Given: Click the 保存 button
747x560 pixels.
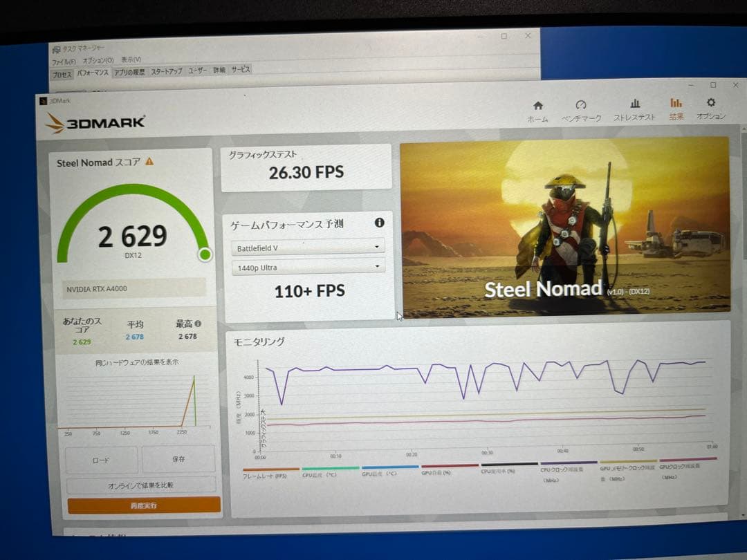Looking at the screenshot, I should (178, 459).
